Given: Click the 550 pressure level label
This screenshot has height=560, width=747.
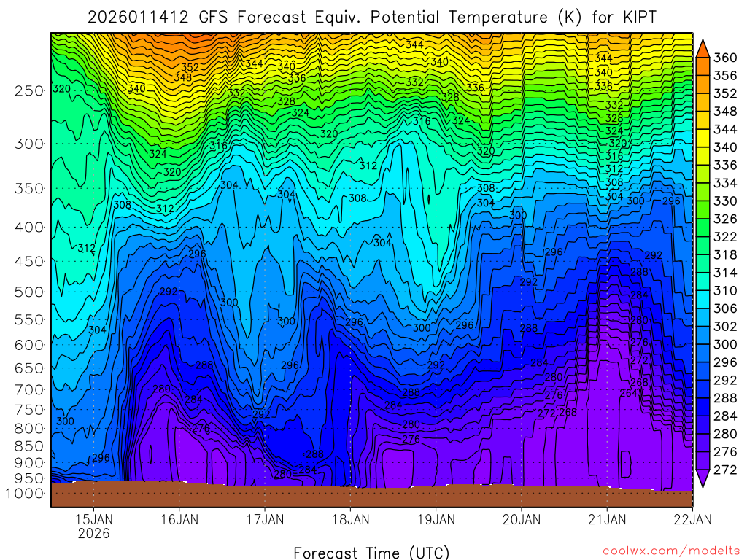Looking at the screenshot, I should (x=28, y=319).
